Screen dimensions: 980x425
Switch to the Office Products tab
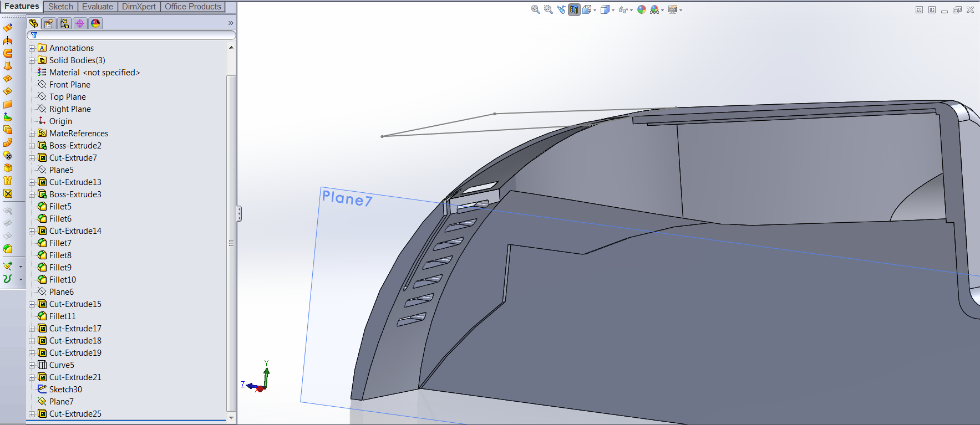pos(192,7)
